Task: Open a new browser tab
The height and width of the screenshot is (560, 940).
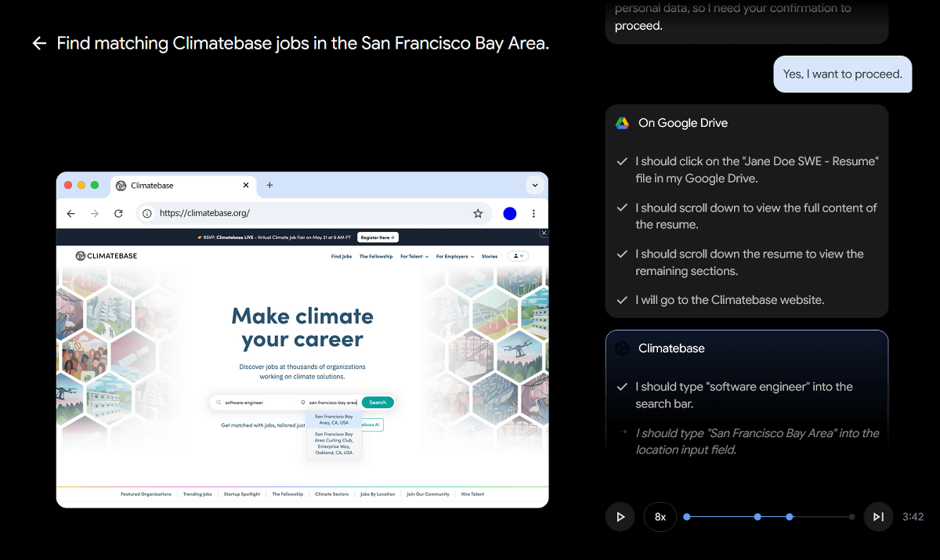Action: click(269, 185)
